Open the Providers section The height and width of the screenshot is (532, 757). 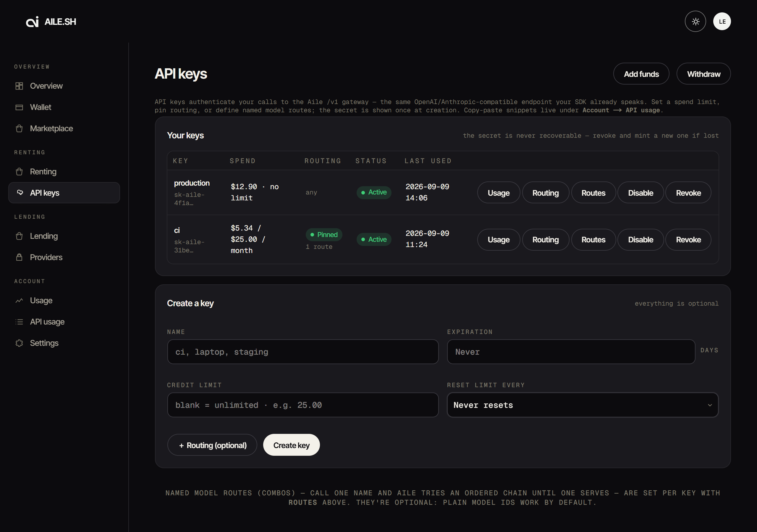click(64, 257)
